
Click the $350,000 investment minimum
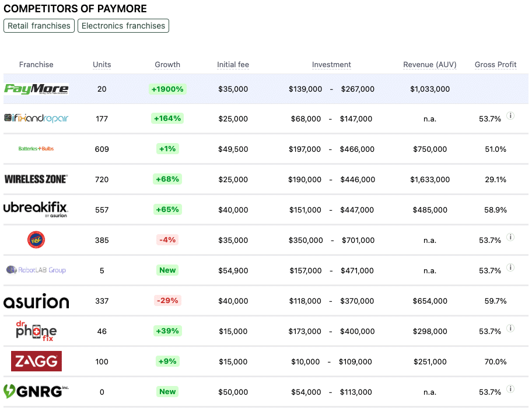306,240
